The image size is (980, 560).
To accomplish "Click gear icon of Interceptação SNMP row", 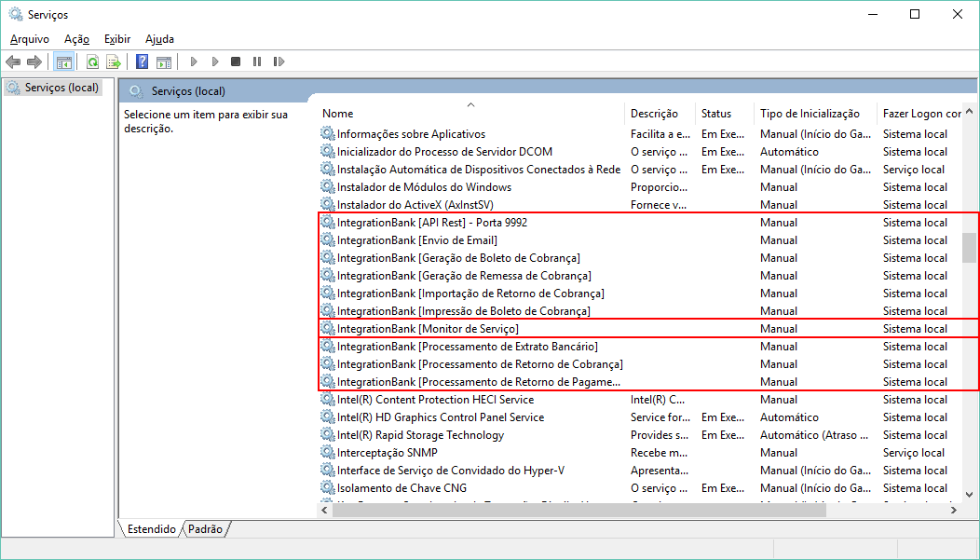I will [x=328, y=452].
